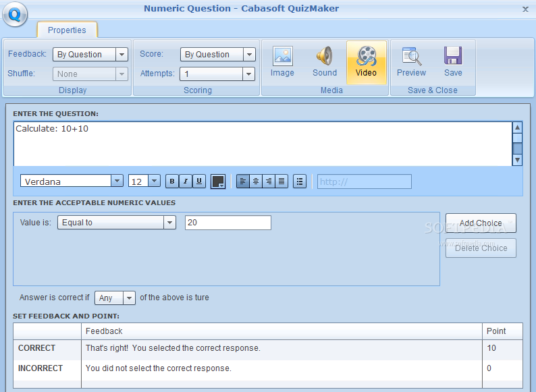Open the QuizMaker Q application menu button
536x392 pixels.
coord(15,15)
